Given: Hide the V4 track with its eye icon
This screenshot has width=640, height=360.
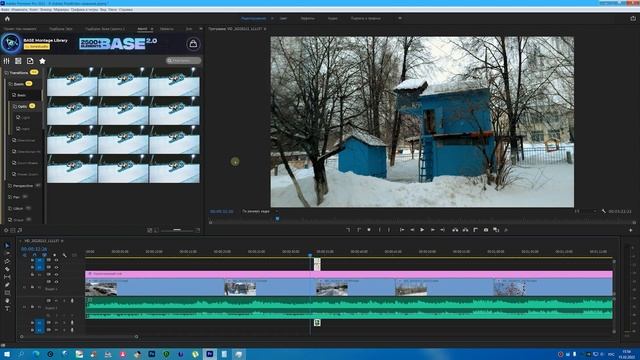Looking at the screenshot, I should point(56,260).
